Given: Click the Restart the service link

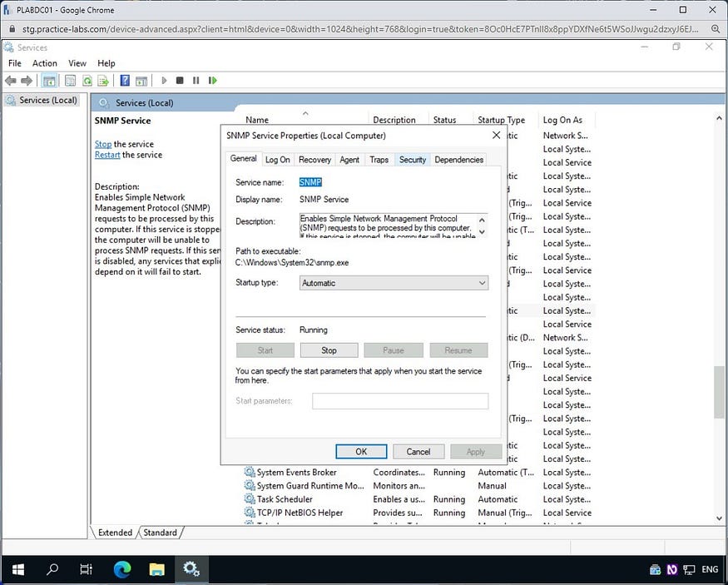Looking at the screenshot, I should click(x=107, y=155).
